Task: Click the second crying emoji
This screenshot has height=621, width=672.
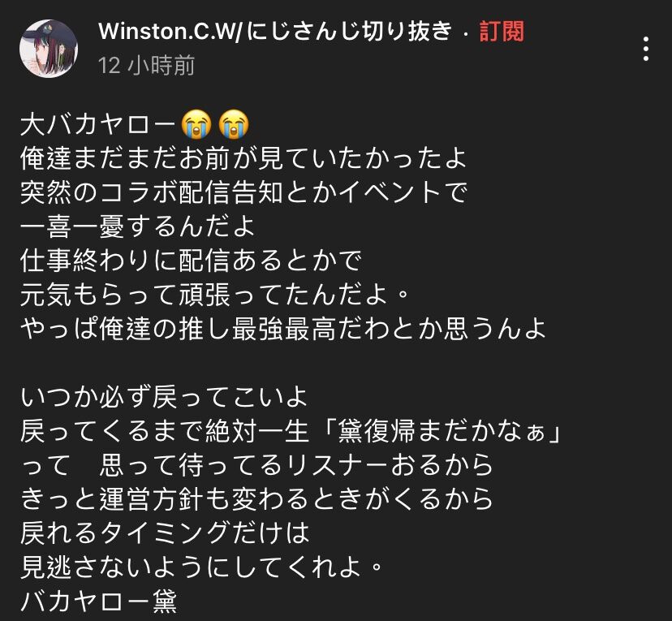Action: tap(234, 124)
